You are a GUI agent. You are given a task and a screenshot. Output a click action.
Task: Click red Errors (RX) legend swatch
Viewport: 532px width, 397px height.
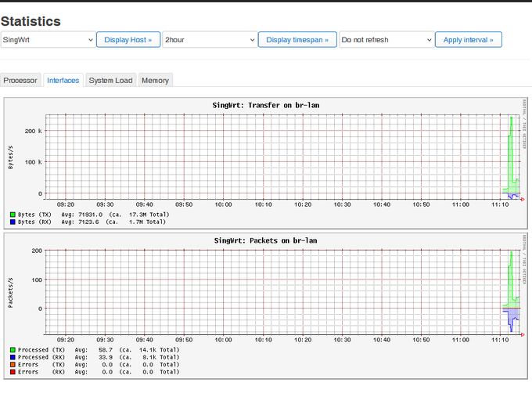coord(13,372)
